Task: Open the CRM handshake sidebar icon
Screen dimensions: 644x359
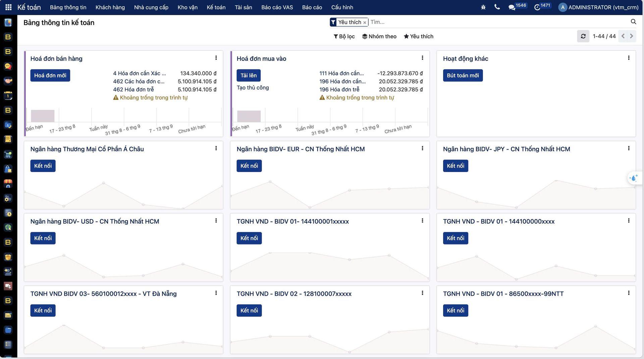Action: [8, 81]
